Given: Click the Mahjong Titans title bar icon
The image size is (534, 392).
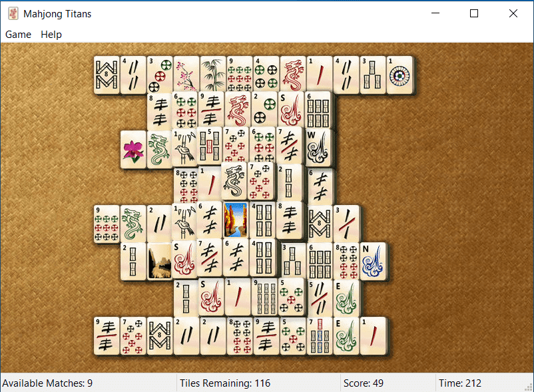Looking at the screenshot, I should (13, 13).
